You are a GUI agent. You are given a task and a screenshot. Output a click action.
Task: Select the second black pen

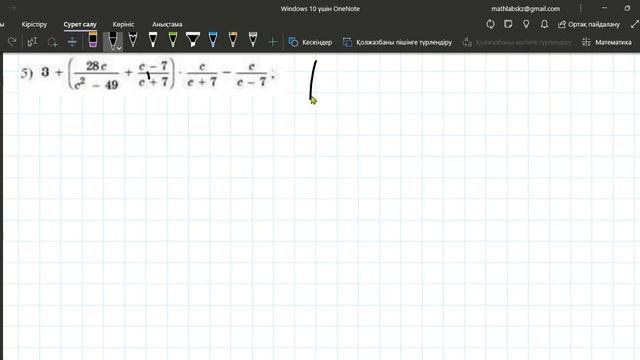[x=133, y=40]
